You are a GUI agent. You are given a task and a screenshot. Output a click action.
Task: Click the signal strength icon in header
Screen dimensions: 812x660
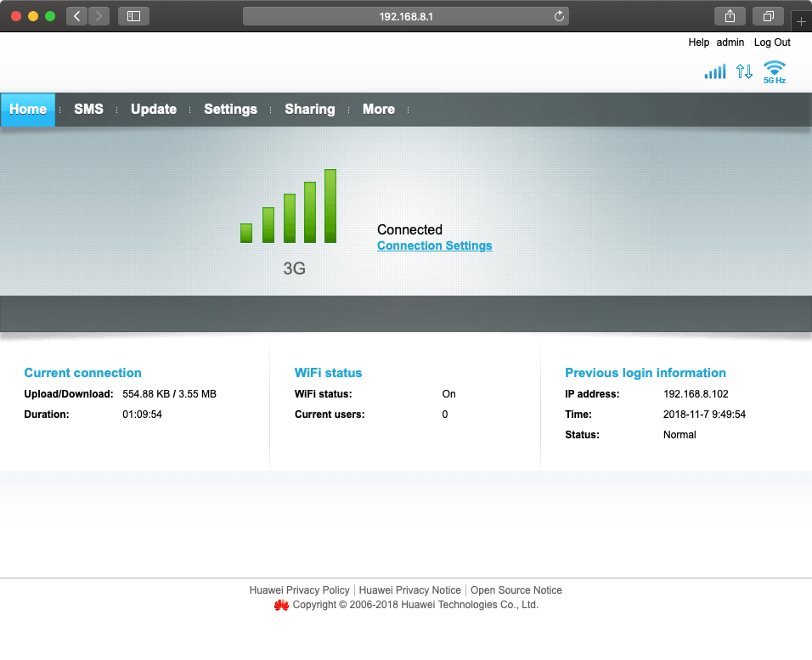coord(715,72)
